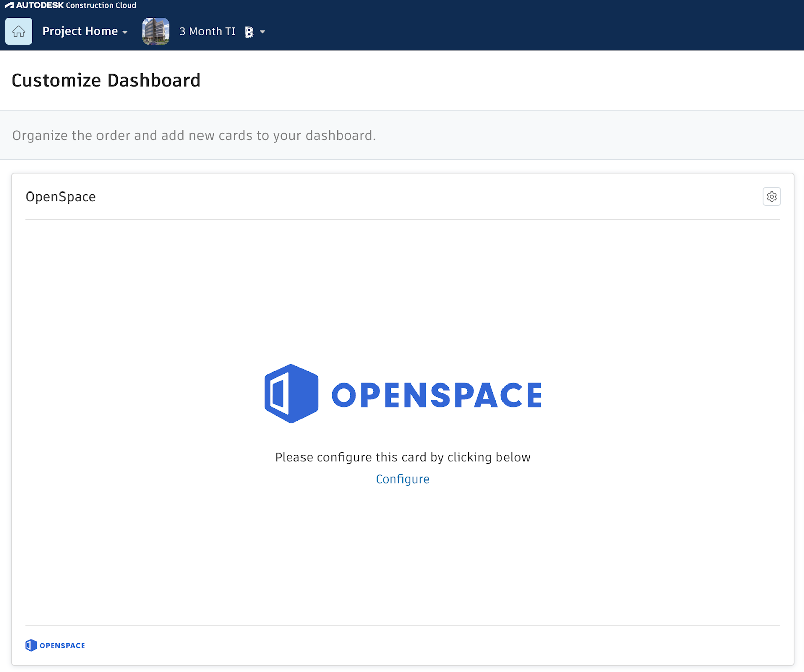Click the OpenSpace card title
This screenshot has height=672, width=804.
tap(61, 197)
